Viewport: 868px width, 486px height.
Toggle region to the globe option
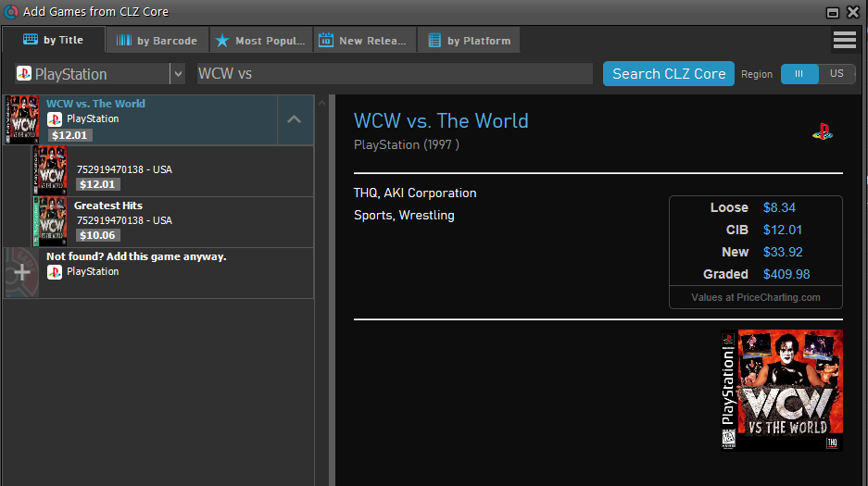(x=799, y=74)
